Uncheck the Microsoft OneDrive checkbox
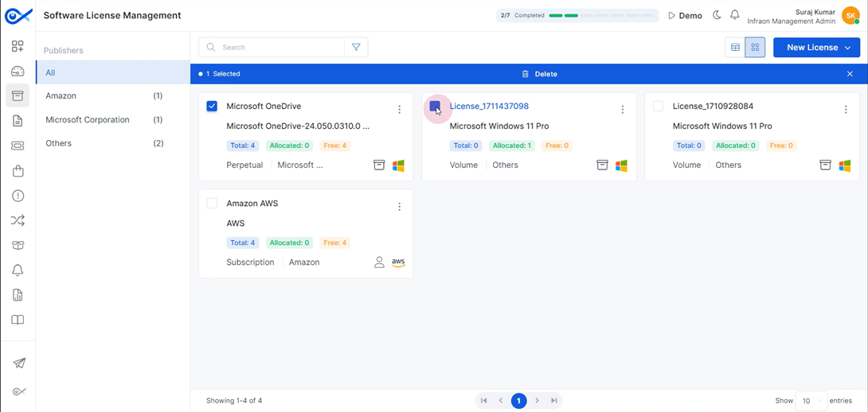This screenshot has height=412, width=868. point(212,106)
